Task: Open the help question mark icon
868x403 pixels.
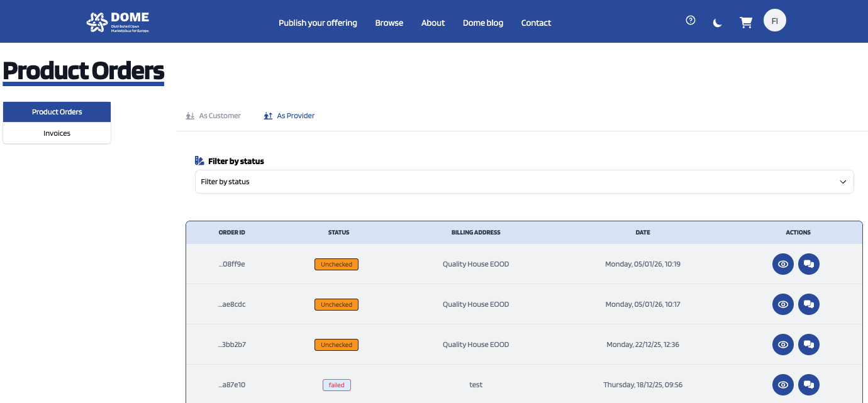Action: [x=691, y=20]
